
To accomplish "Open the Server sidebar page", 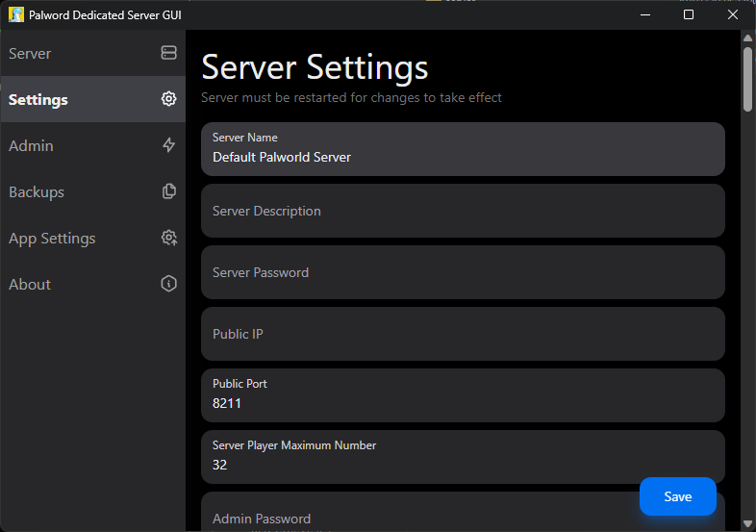I will [x=31, y=54].
